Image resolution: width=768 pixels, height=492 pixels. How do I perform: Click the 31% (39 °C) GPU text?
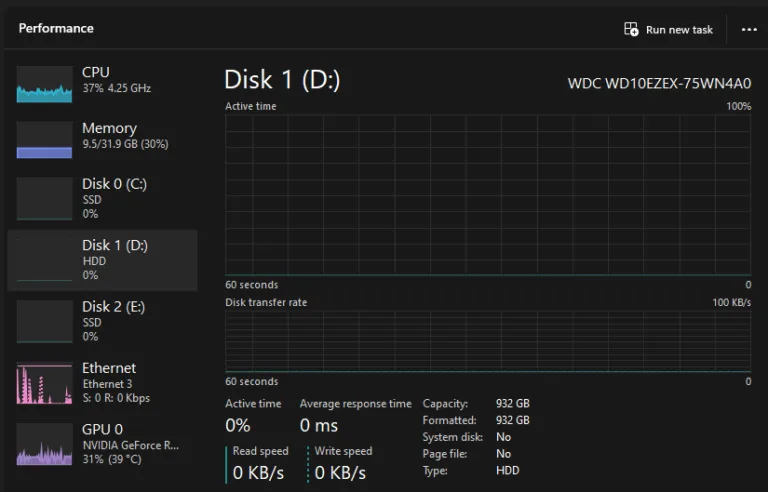[x=112, y=460]
